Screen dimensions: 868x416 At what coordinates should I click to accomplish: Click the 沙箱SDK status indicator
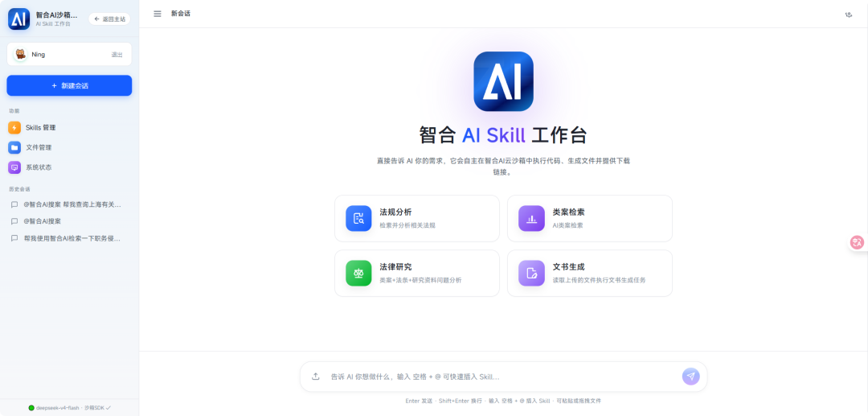pyautogui.click(x=98, y=408)
